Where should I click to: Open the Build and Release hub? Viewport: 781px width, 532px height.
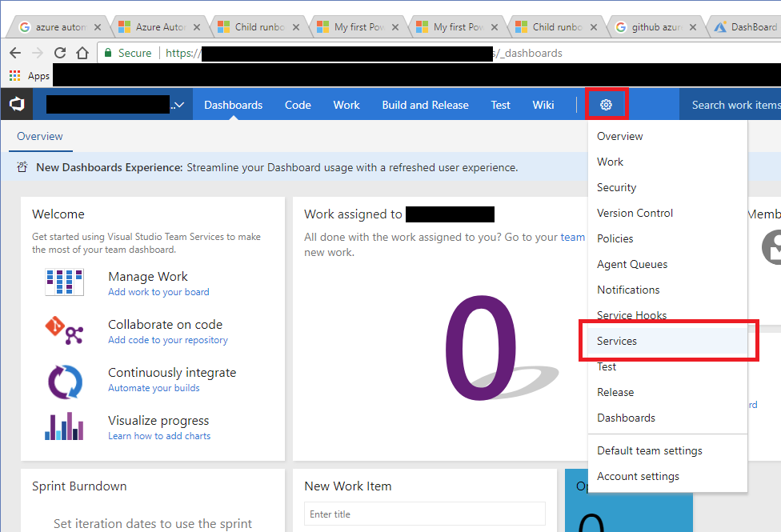click(x=426, y=105)
